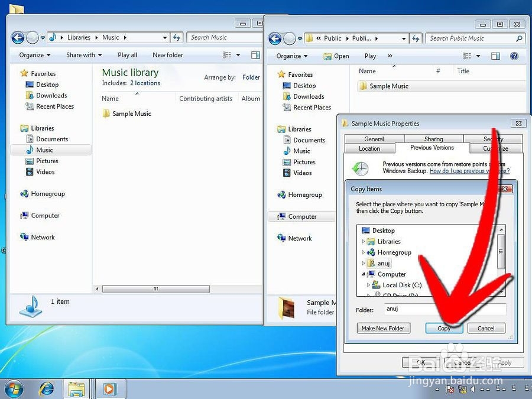Click 2 locations link in Music library
The height and width of the screenshot is (399, 532).
[x=145, y=83]
